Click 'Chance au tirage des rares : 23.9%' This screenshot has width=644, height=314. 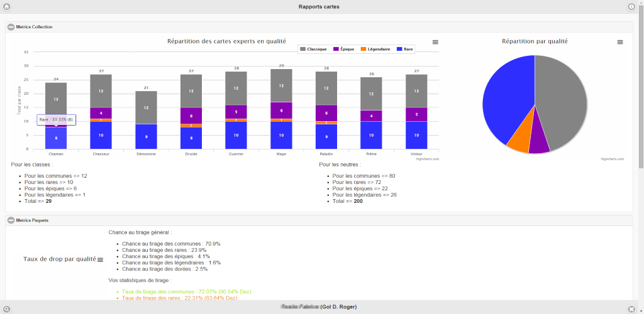pos(164,250)
